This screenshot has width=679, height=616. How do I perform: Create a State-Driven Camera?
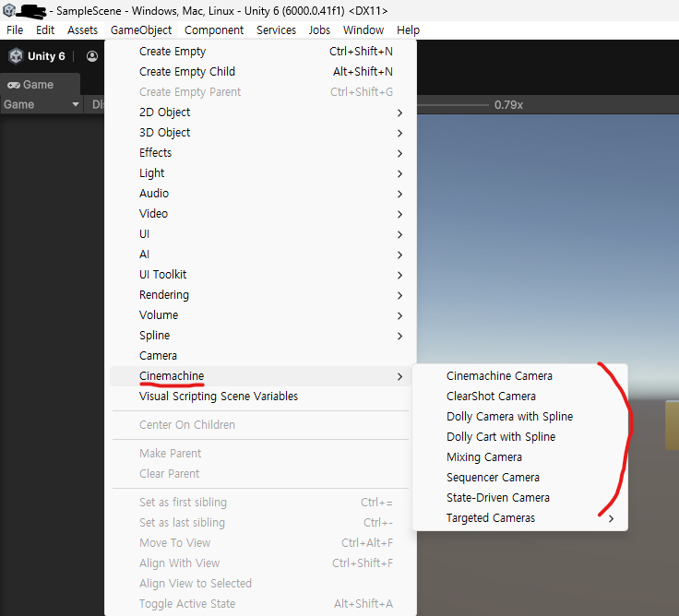tap(520, 498)
